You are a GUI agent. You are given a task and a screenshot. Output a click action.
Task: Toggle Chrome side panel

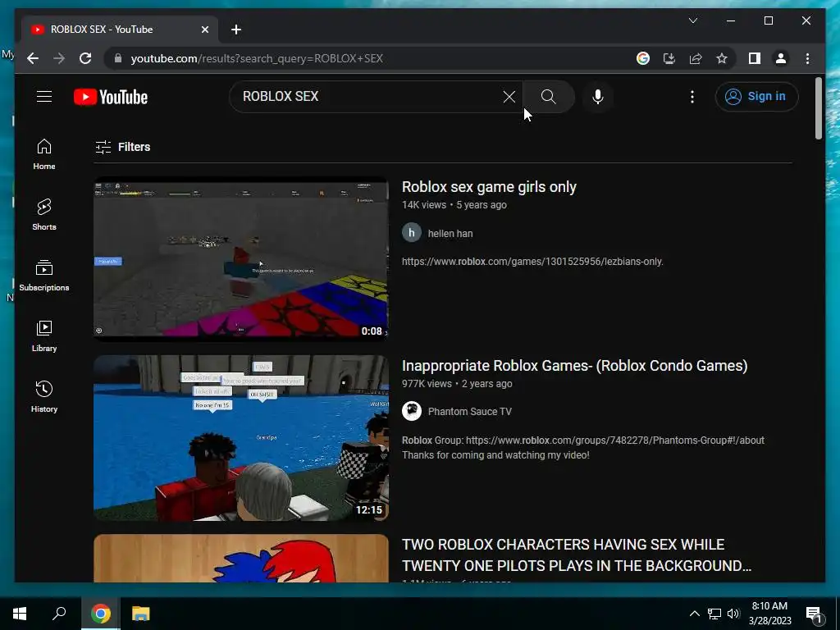[755, 58]
